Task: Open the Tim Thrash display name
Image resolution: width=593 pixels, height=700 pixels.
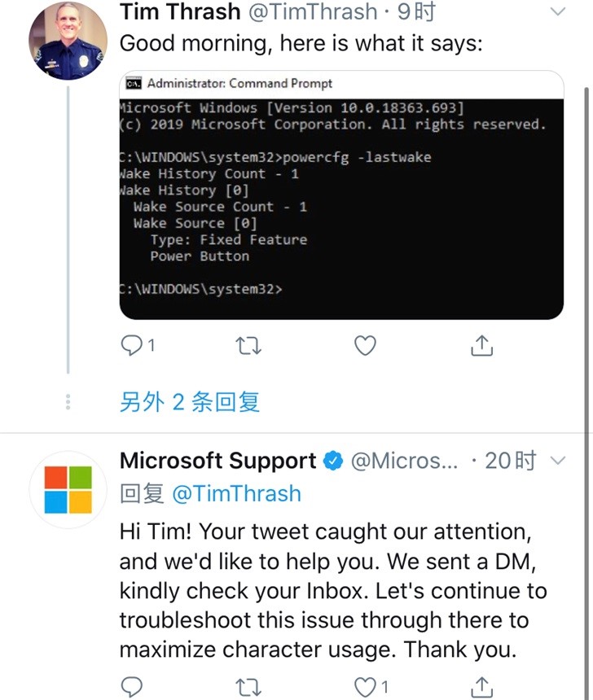Action: click(180, 12)
